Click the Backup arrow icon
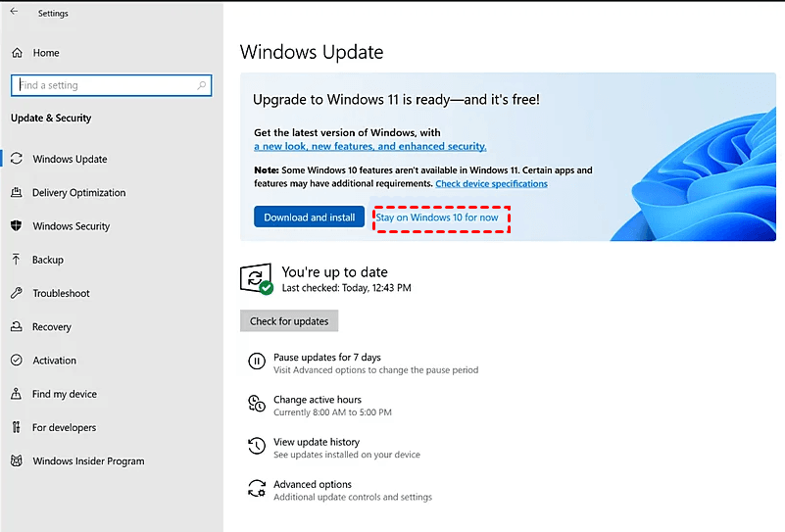The width and height of the screenshot is (785, 532). (x=17, y=260)
